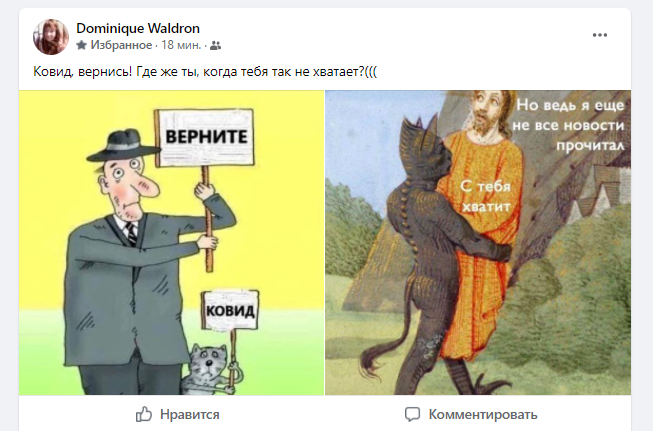Viewport: 653px width, 431px height.
Task: Click the thumbs-up like icon
Action: pyautogui.click(x=144, y=414)
